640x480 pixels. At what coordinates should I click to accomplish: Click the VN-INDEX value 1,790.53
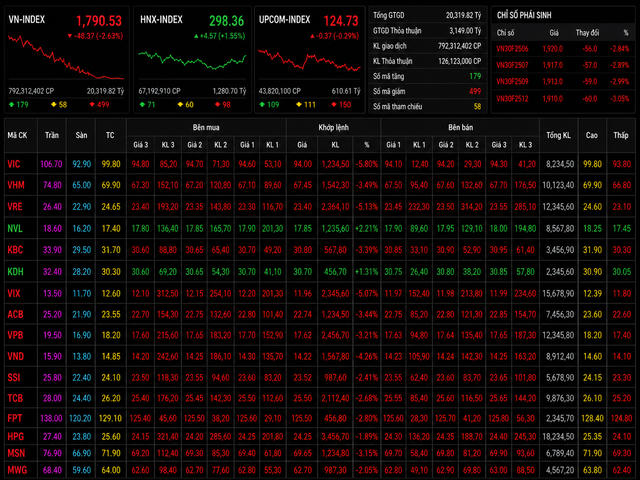(x=99, y=20)
